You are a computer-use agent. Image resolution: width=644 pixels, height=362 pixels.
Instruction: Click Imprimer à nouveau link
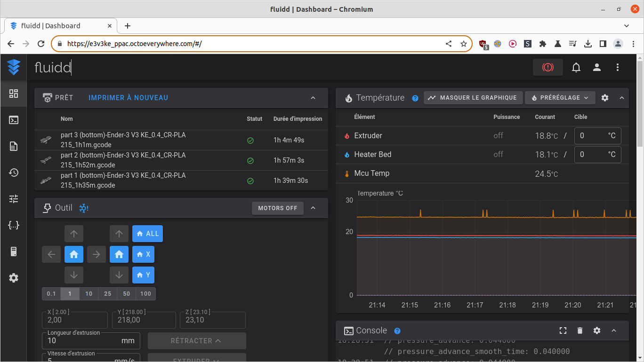128,98
